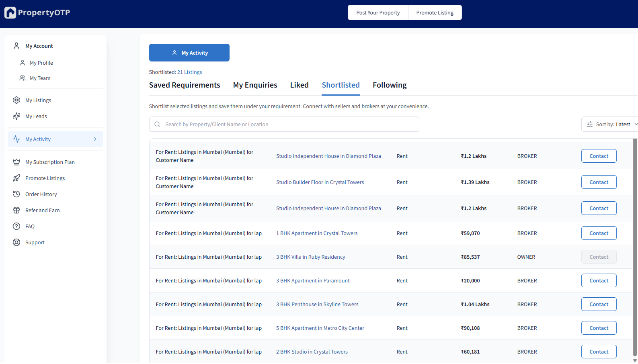Select the Shortlisted tab

(341, 85)
